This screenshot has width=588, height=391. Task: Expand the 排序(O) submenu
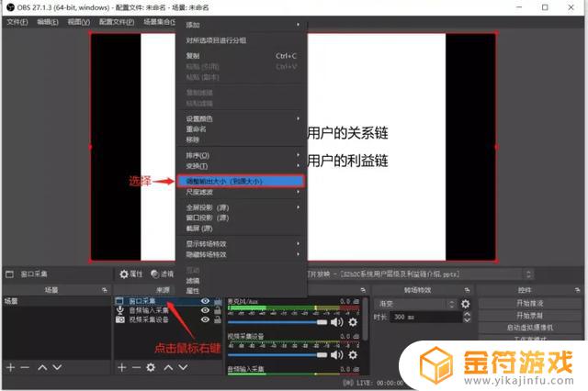pos(241,155)
